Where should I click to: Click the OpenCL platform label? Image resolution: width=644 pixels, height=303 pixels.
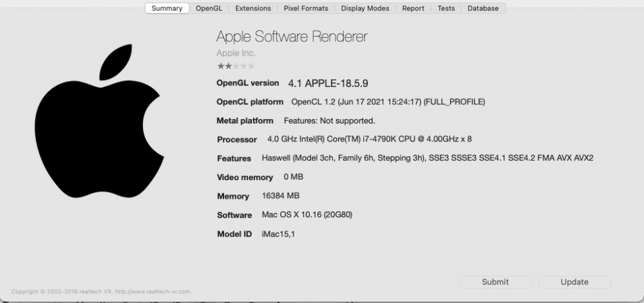(250, 102)
